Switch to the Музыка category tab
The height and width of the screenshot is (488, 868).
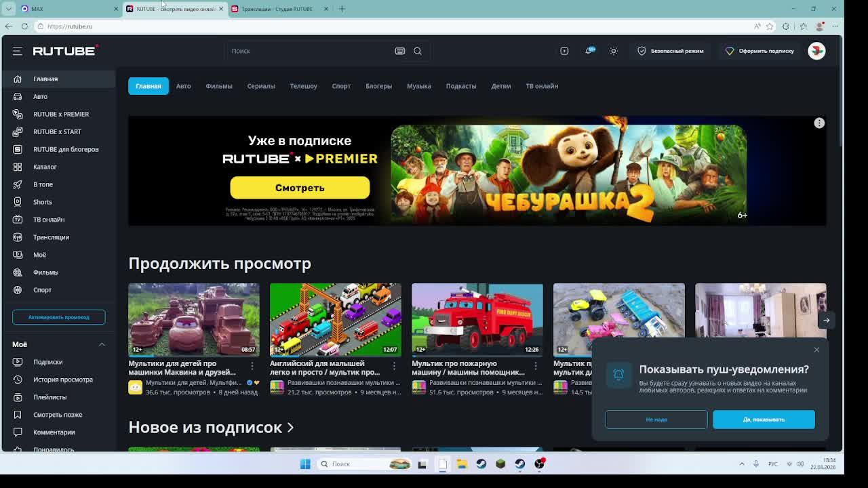419,86
